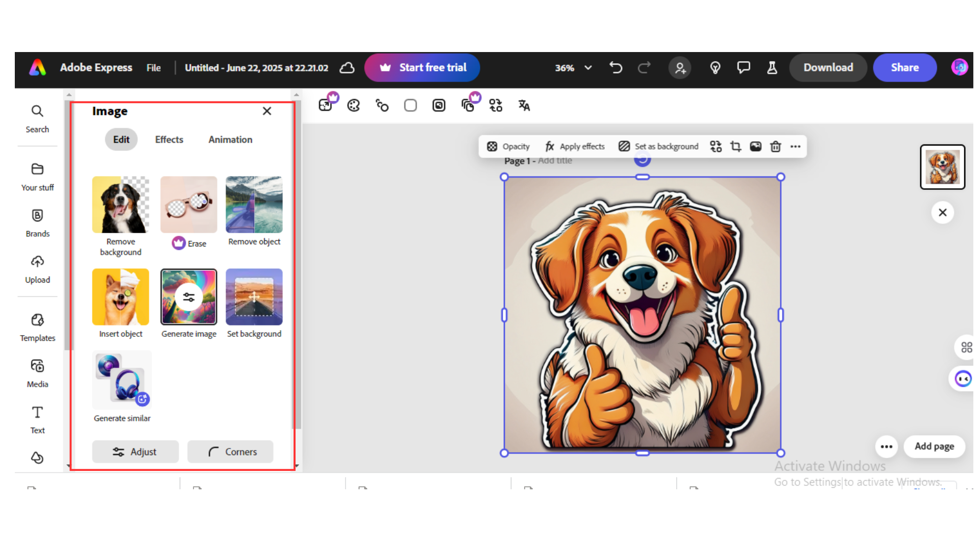
Task: Open the Upload sidebar panel
Action: 37,269
